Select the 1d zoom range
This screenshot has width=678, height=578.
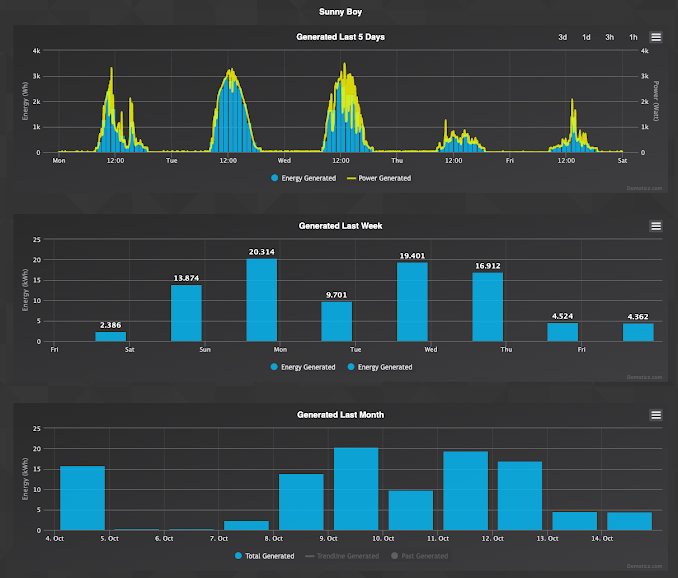click(586, 37)
